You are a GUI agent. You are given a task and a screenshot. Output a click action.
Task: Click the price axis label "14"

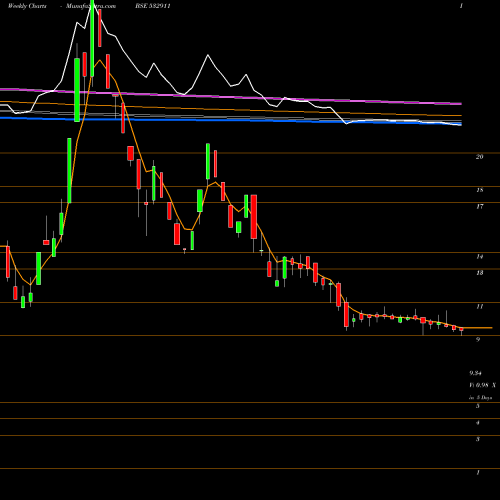point(479,256)
